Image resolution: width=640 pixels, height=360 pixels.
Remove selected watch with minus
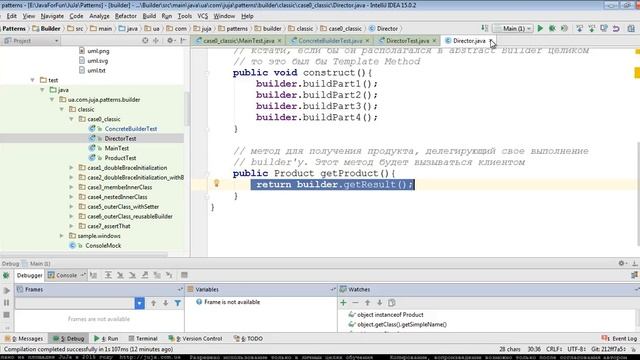[355, 303]
